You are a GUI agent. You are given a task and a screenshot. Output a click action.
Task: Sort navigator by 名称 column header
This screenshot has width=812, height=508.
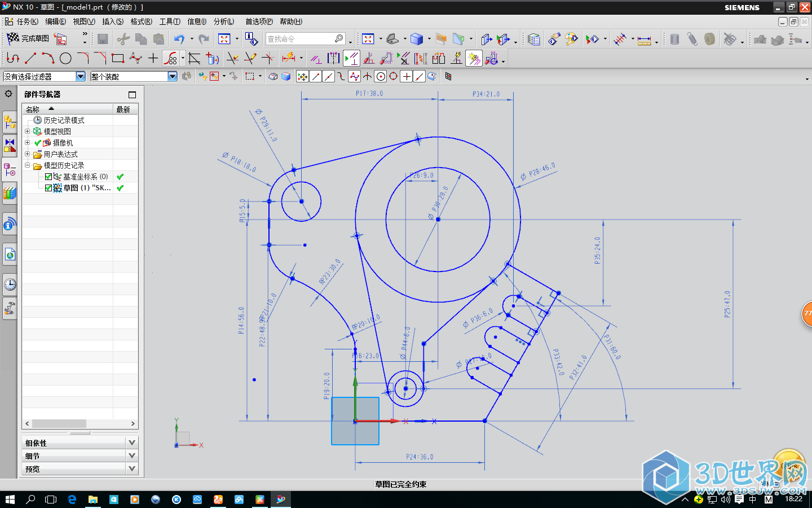68,110
